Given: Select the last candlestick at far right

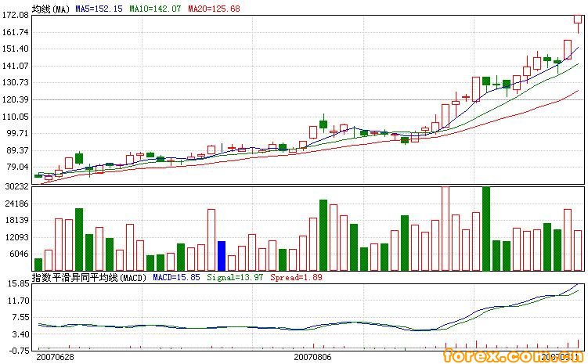Looking at the screenshot, I should (x=578, y=23).
